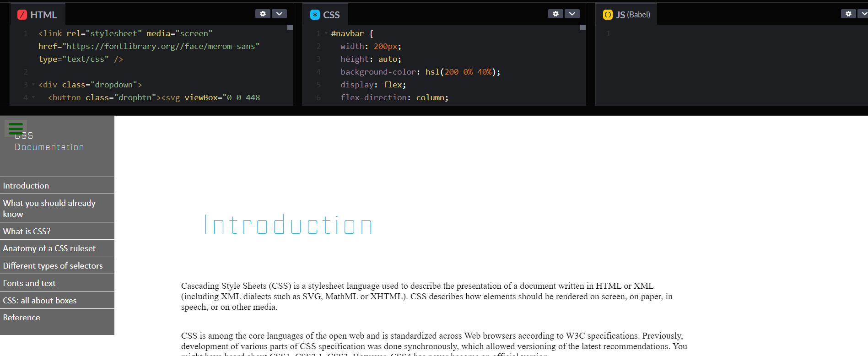This screenshot has height=356, width=868.
Task: Collapse the button code fold on line 4
Action: point(33,97)
